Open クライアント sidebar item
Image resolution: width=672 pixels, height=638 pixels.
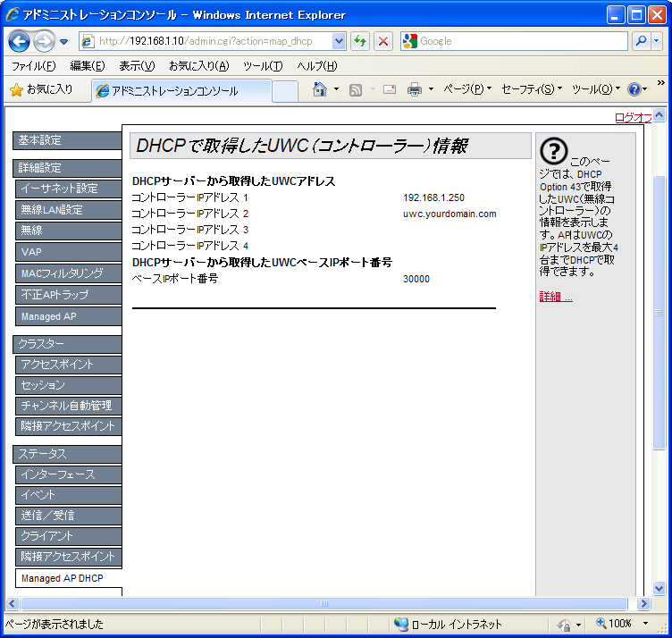pos(69,536)
